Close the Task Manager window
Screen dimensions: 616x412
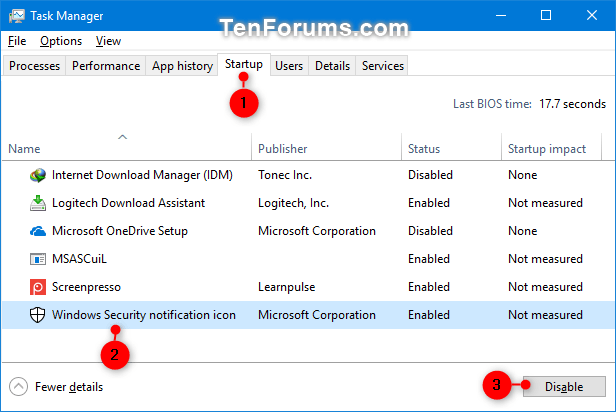point(592,16)
